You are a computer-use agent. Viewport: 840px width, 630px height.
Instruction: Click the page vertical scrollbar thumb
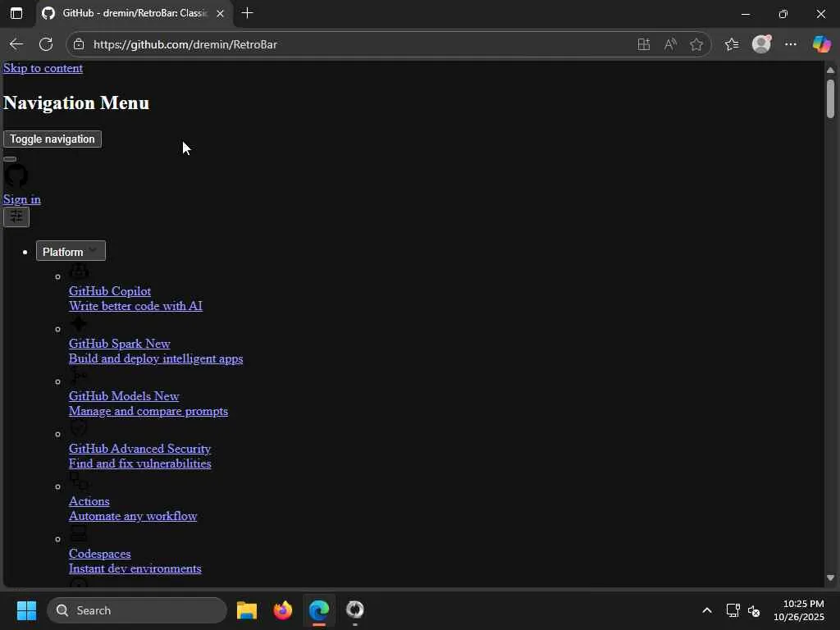click(x=830, y=98)
